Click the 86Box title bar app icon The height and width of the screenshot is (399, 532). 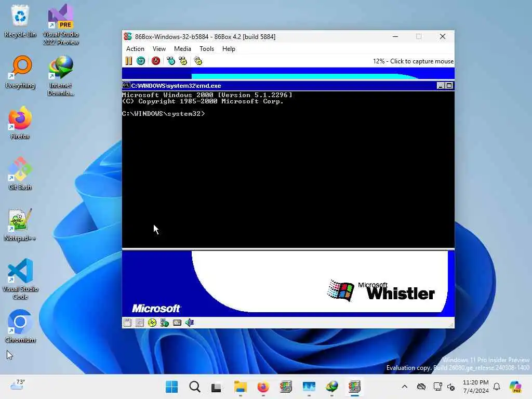tap(128, 36)
